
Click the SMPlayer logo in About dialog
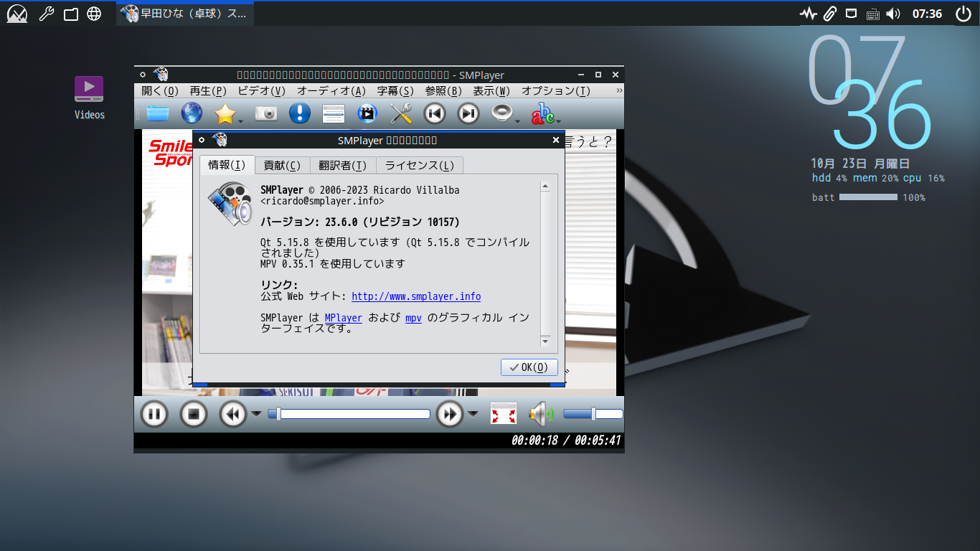pyautogui.click(x=230, y=204)
